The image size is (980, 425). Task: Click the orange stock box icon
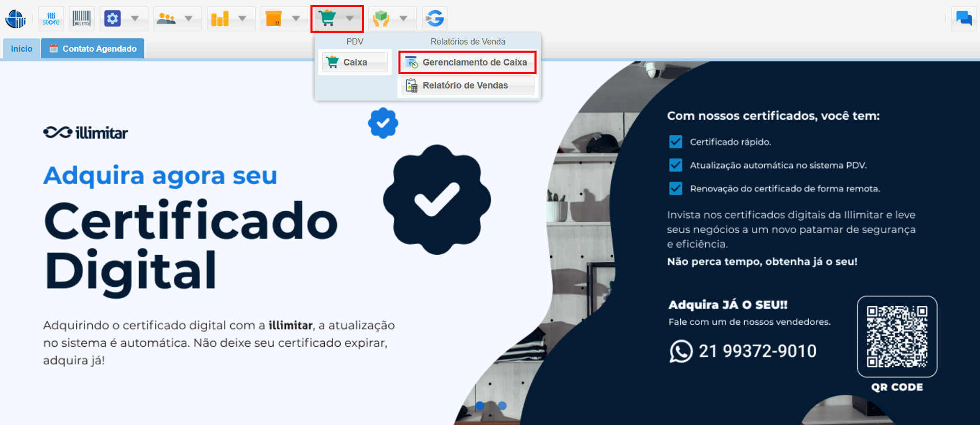(x=274, y=19)
